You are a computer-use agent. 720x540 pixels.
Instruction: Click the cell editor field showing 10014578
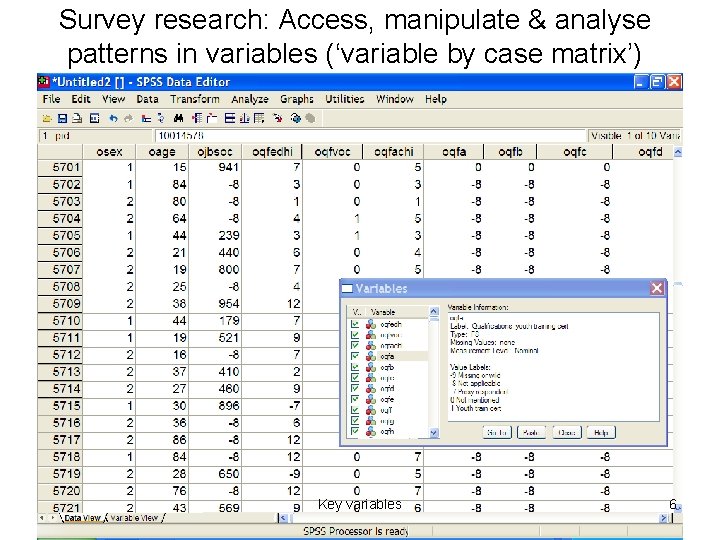click(371, 136)
